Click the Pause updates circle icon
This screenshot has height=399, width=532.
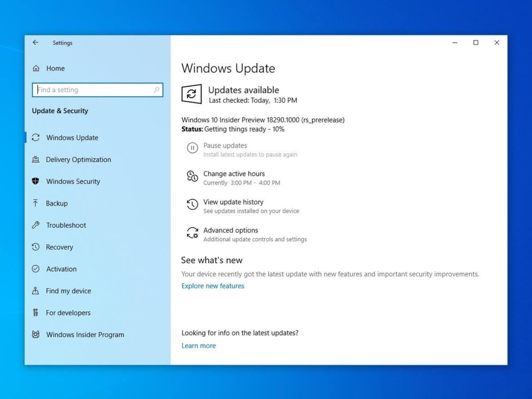click(192, 148)
